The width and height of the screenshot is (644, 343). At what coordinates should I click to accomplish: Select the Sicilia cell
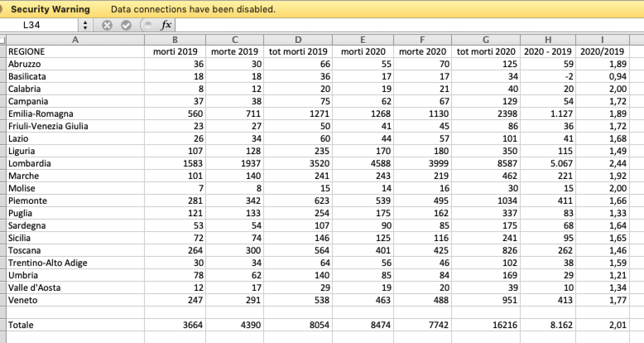tap(75, 238)
